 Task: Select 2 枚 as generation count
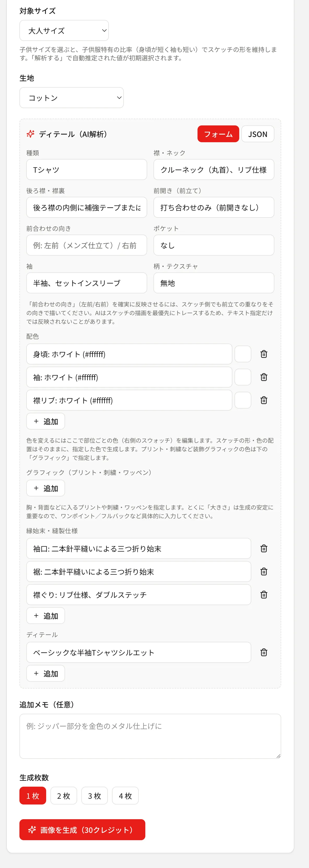[x=64, y=796]
